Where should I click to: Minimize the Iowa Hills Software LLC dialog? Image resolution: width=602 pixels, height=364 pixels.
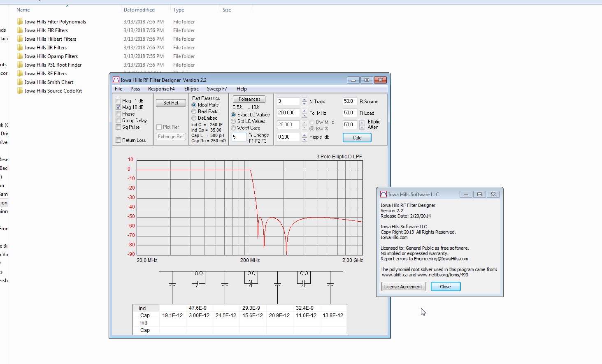tap(466, 195)
